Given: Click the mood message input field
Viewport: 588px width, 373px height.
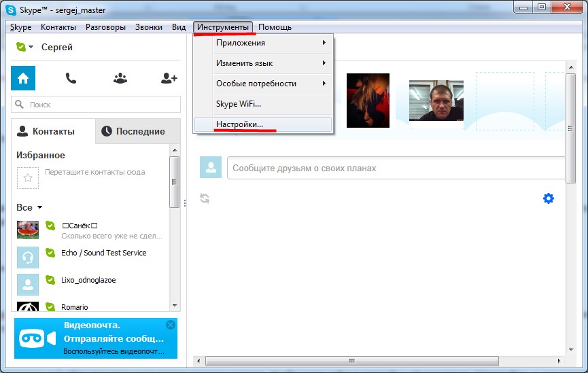Looking at the screenshot, I should click(x=396, y=168).
